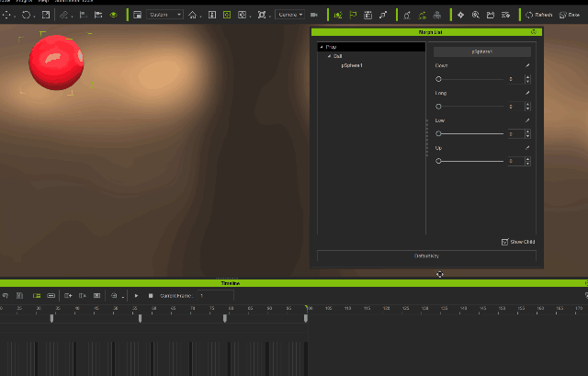Click the edit pencil icon beside Long morph
Image resolution: width=588 pixels, height=376 pixels.
[x=527, y=94]
